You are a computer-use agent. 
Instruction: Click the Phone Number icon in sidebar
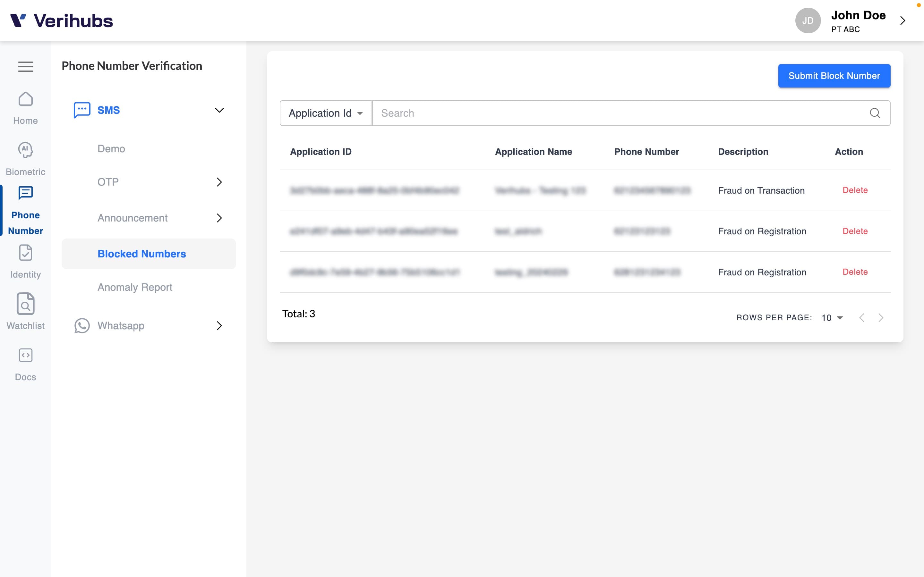25,193
